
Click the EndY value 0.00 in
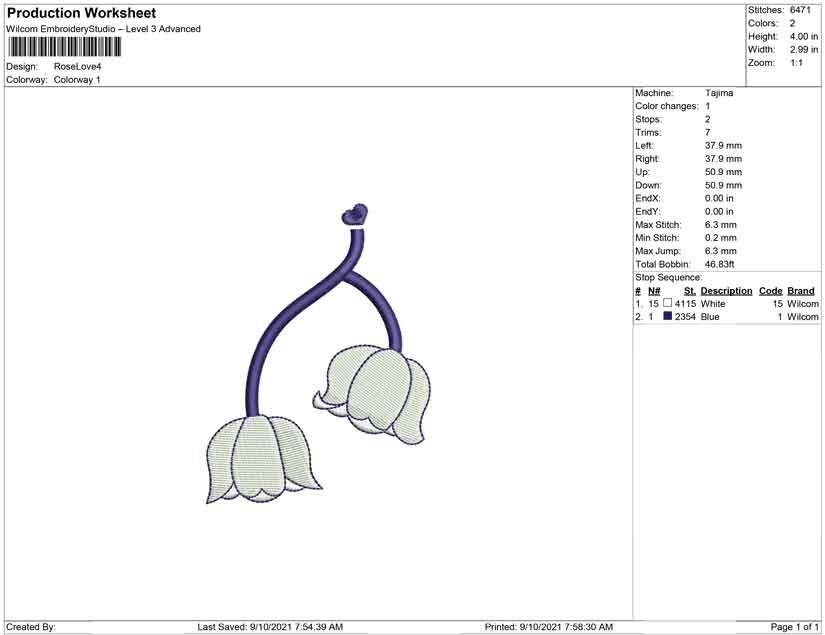point(719,211)
